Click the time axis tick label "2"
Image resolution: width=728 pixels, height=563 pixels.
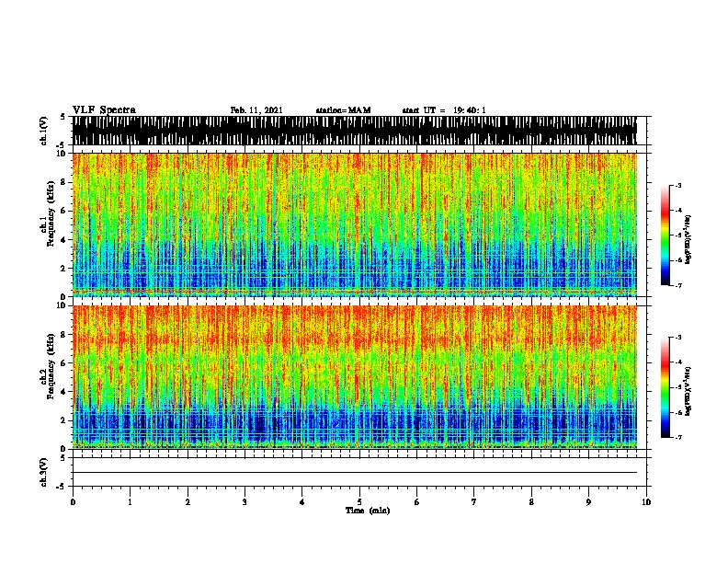(x=188, y=502)
